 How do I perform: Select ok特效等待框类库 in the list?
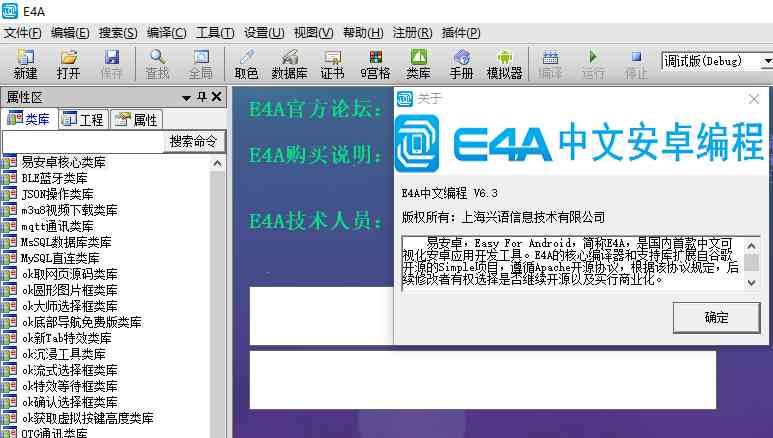tap(70, 386)
